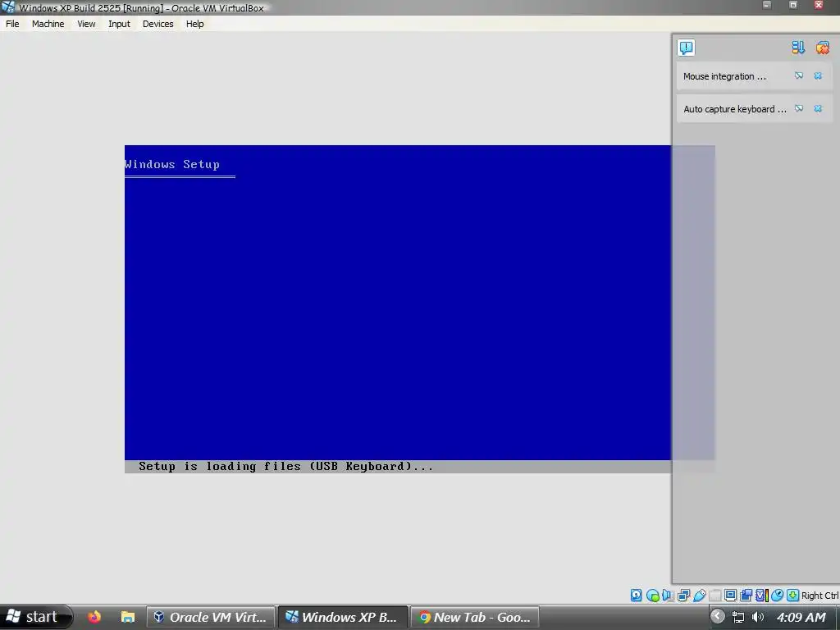This screenshot has height=630, width=840.
Task: Dismiss the Mouse integration notification
Action: 818,76
